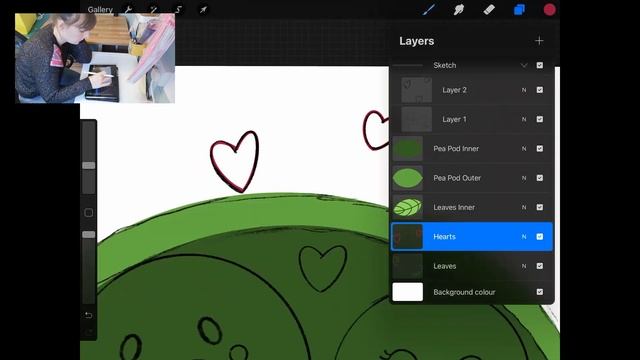
Task: Open the Gallery
Action: [100, 9]
